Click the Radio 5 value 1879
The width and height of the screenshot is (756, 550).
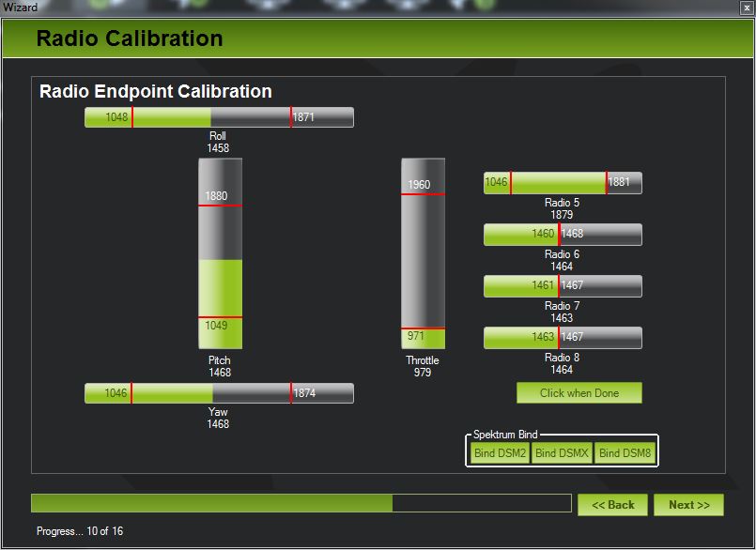(562, 215)
